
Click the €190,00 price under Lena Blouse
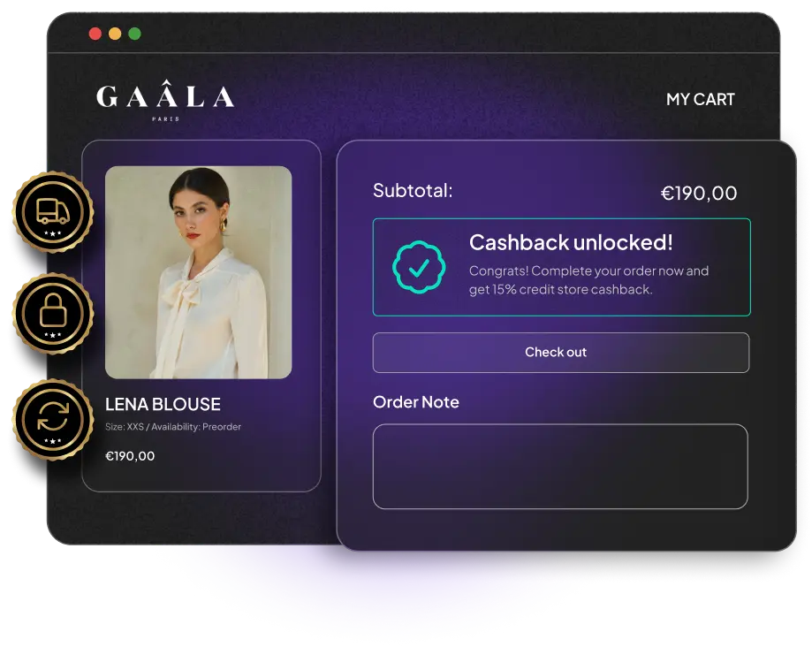(x=130, y=456)
